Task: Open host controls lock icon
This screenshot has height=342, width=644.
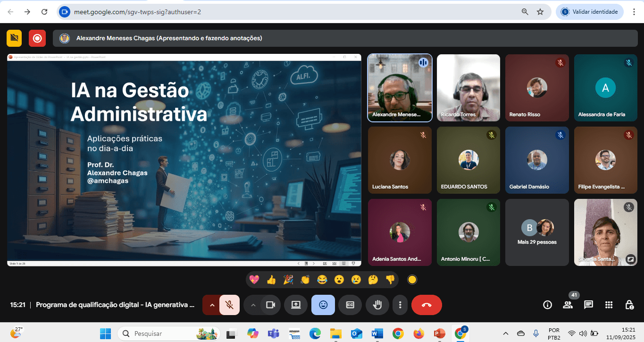Action: (x=629, y=305)
